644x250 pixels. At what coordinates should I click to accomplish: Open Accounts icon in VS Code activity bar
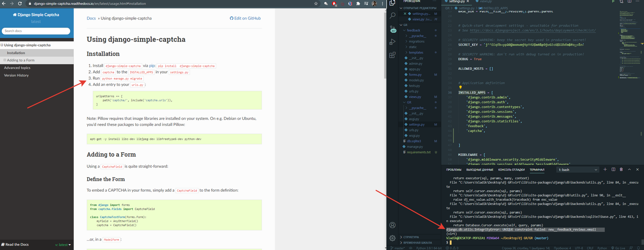(x=392, y=225)
